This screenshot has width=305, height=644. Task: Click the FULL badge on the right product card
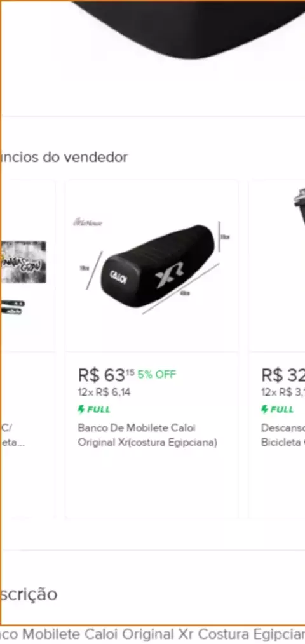coord(278,410)
